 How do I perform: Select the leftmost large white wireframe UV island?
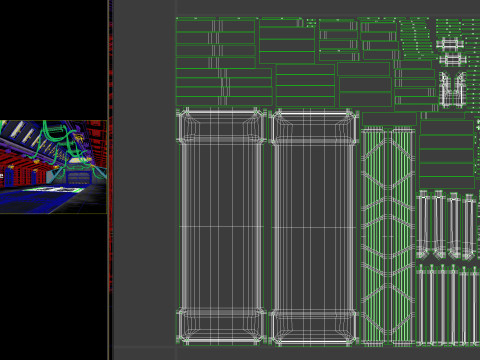pos(222,226)
